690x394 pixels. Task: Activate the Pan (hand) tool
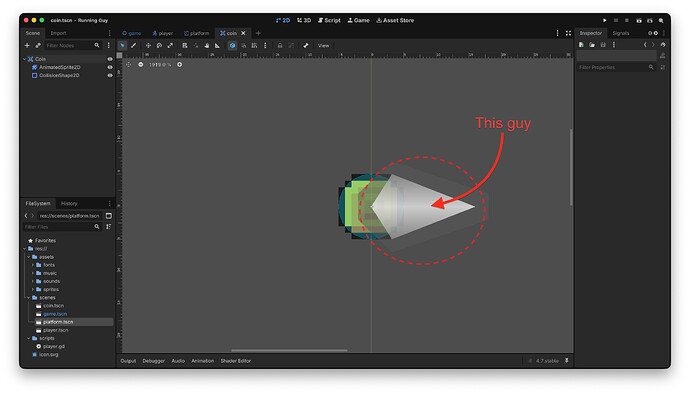(x=206, y=45)
